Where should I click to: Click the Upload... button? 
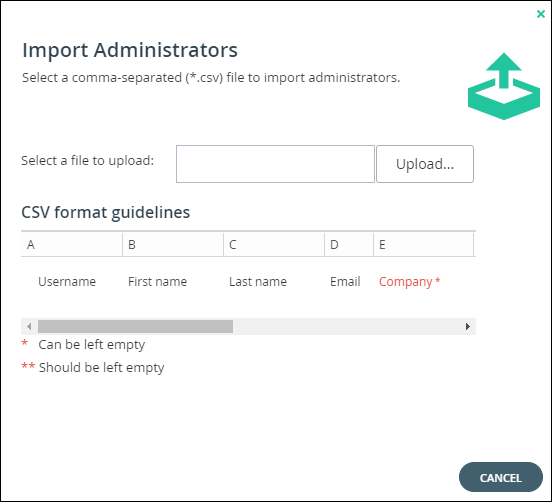(x=425, y=164)
